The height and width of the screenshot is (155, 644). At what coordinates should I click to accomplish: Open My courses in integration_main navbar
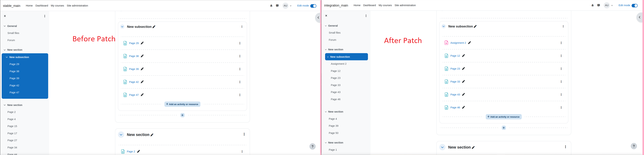pos(385,5)
